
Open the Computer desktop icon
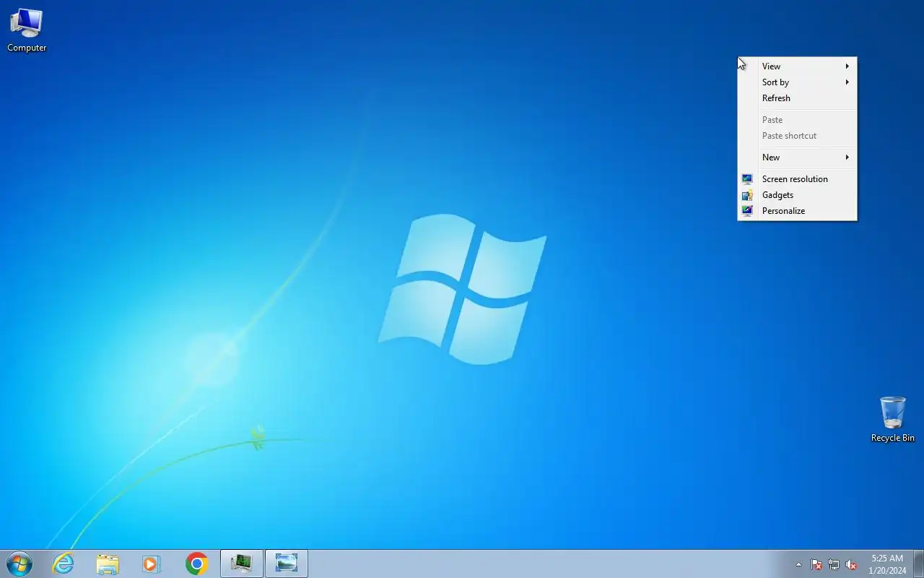pos(27,30)
